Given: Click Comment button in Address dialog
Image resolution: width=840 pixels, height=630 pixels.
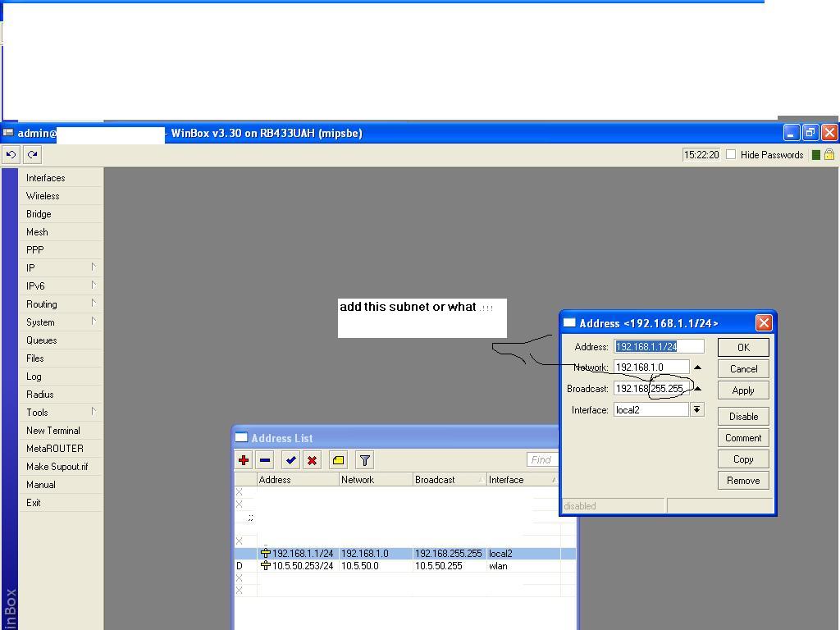Looking at the screenshot, I should coord(743,438).
